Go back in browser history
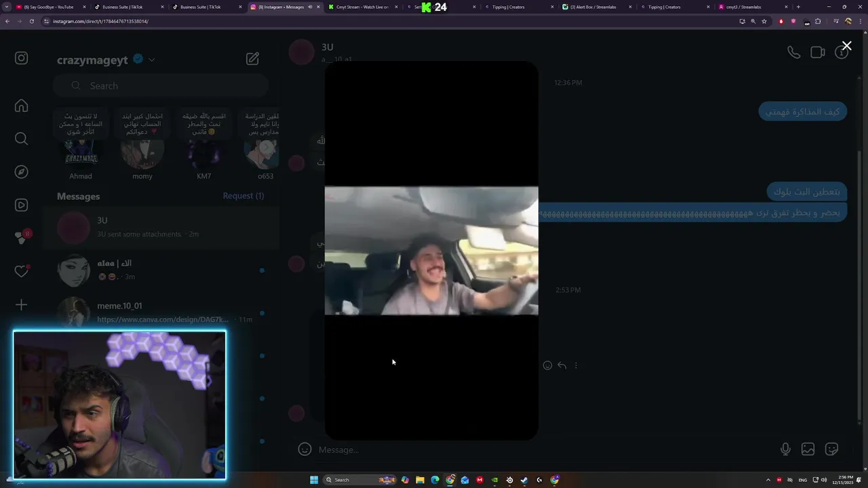 [x=7, y=21]
